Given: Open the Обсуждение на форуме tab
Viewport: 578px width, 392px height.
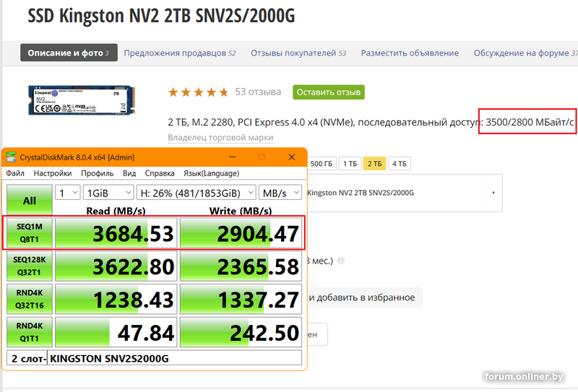Looking at the screenshot, I should coord(526,53).
